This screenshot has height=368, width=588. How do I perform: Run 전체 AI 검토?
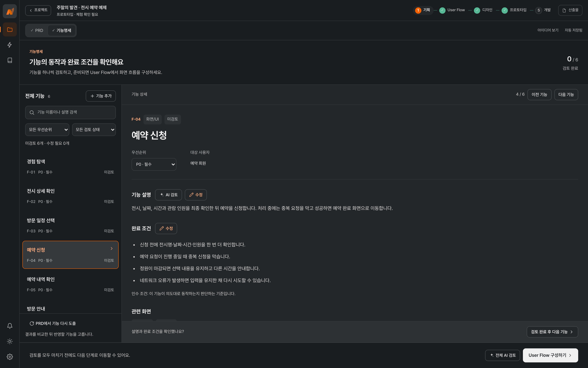[x=502, y=355]
